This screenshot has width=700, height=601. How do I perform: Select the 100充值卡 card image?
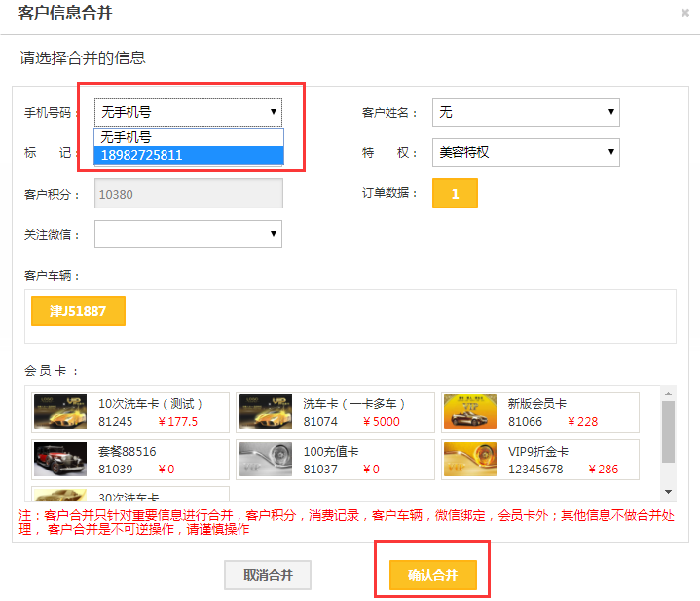pos(266,460)
